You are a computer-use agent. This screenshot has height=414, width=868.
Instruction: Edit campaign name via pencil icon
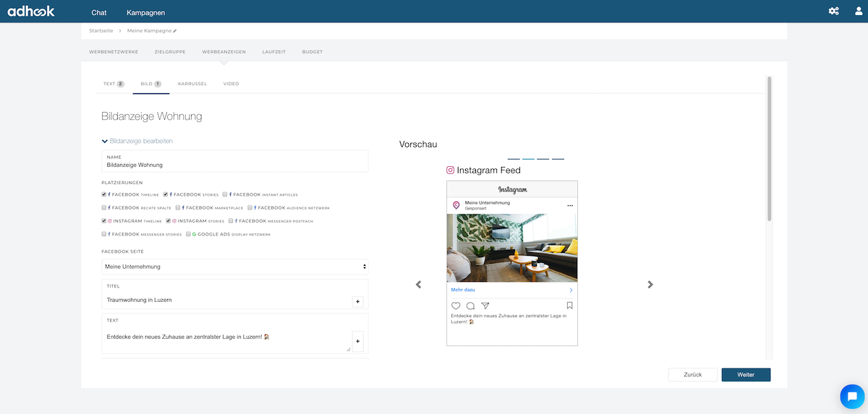click(x=174, y=31)
